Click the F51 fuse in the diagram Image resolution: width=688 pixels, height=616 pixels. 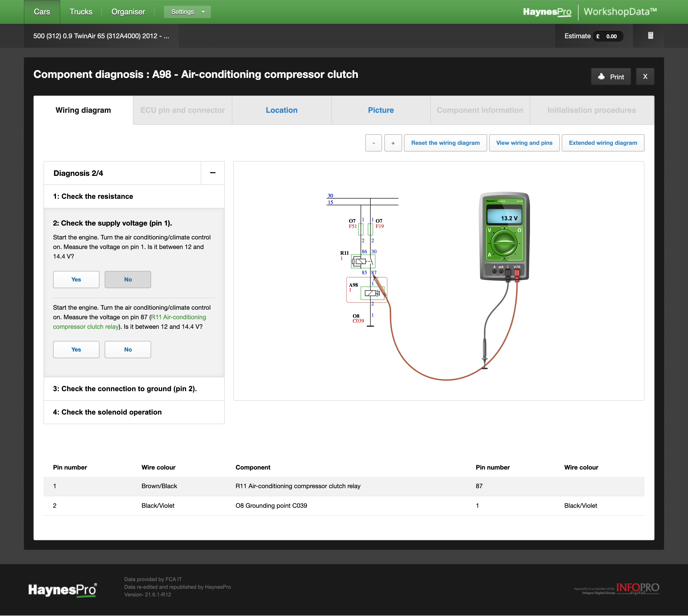360,229
